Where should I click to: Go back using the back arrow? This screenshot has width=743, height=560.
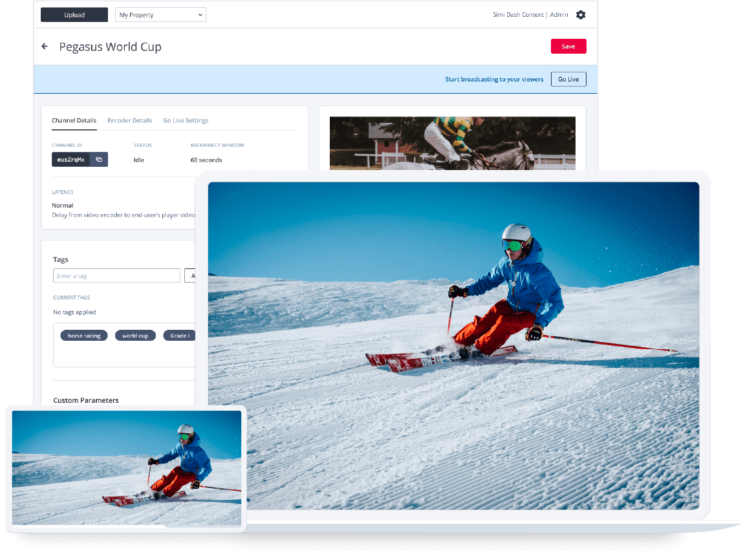coord(43,46)
